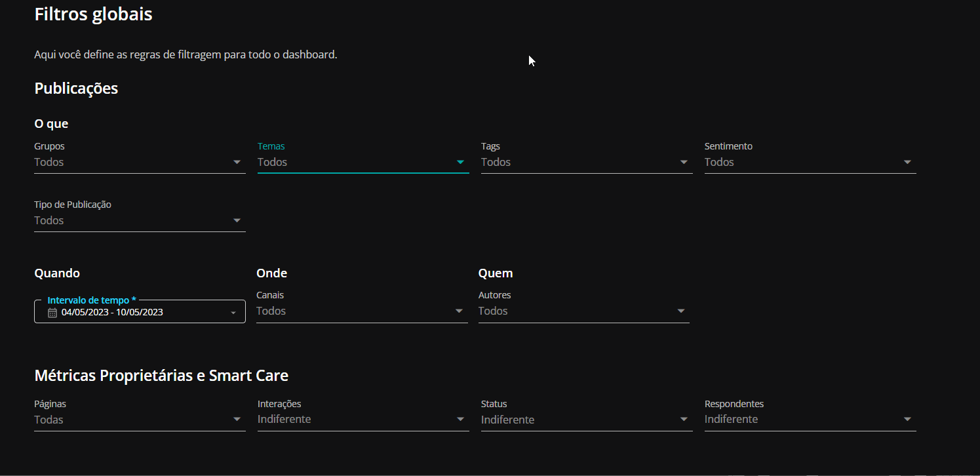Expand the Páginas filter dropdown

click(x=139, y=420)
